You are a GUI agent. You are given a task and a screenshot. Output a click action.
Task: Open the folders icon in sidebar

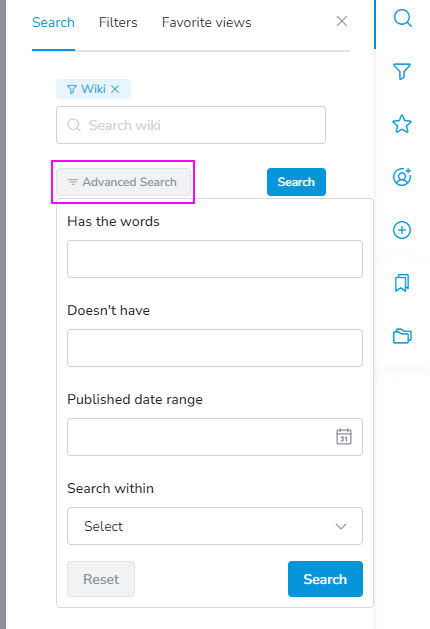(x=402, y=336)
